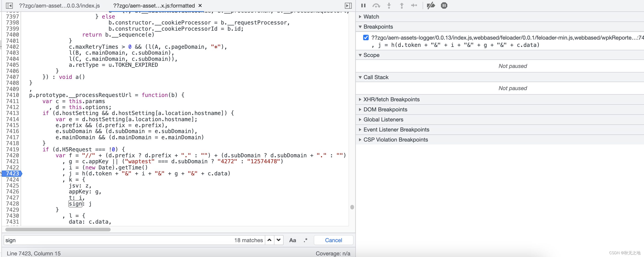
Task: Uncheck the line 7423 breakpoint checkbox
Action: coord(366,37)
